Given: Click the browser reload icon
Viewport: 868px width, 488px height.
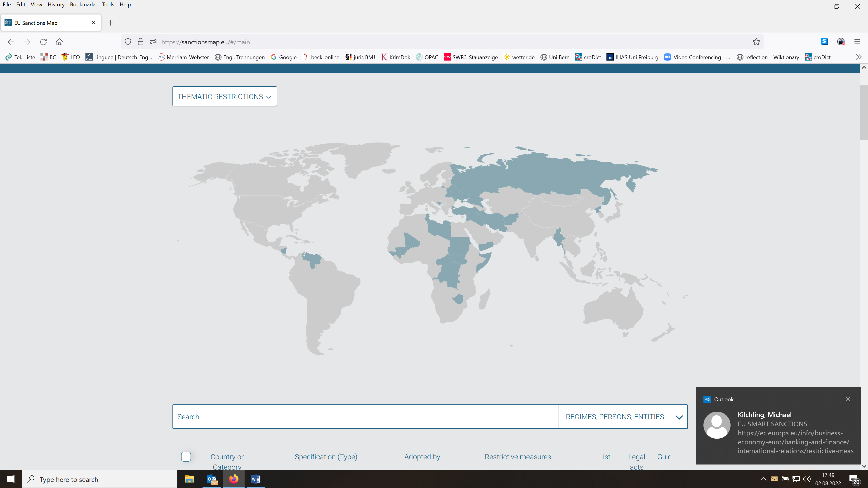Looking at the screenshot, I should [x=43, y=42].
